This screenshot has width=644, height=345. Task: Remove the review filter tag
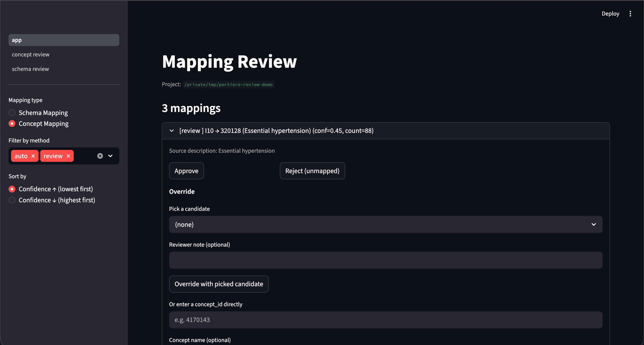tap(68, 156)
